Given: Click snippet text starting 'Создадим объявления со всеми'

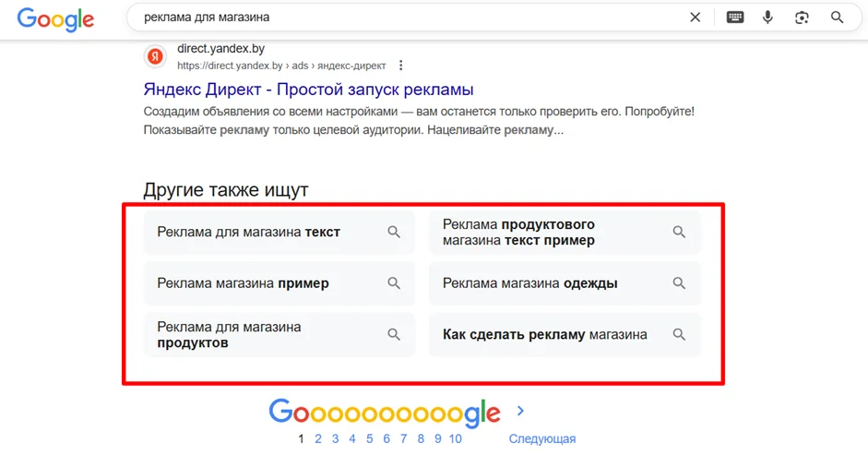Looking at the screenshot, I should click(x=419, y=121).
